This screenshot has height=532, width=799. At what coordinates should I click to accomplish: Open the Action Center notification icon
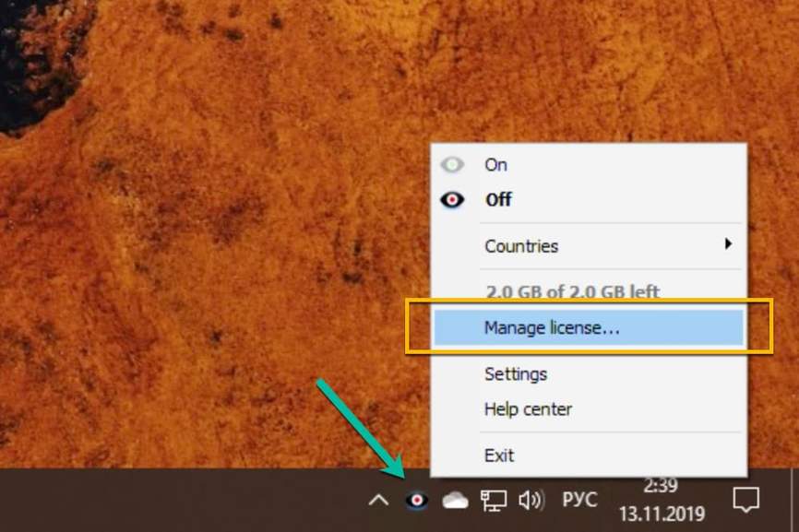746,500
